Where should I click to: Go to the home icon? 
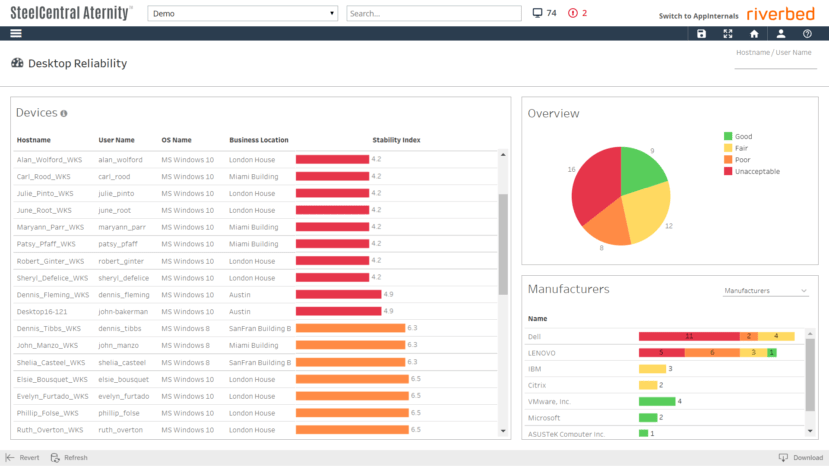click(x=754, y=34)
